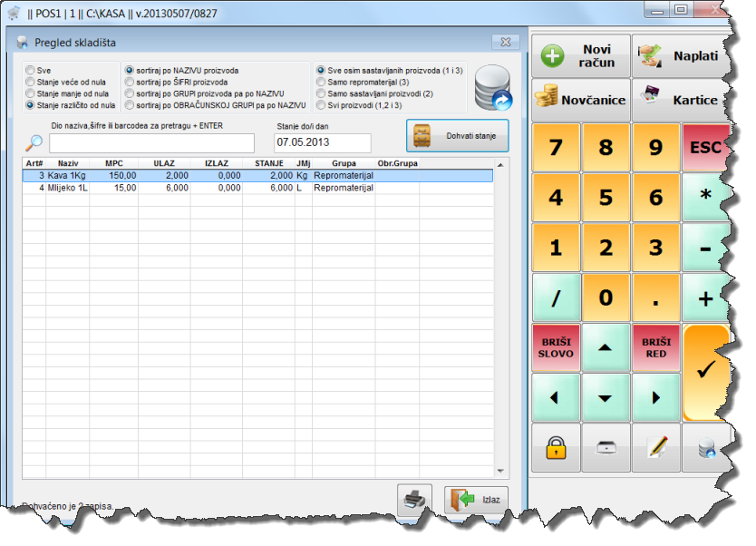
Task: Click the 'Izlaz' exit button
Action: point(476,501)
